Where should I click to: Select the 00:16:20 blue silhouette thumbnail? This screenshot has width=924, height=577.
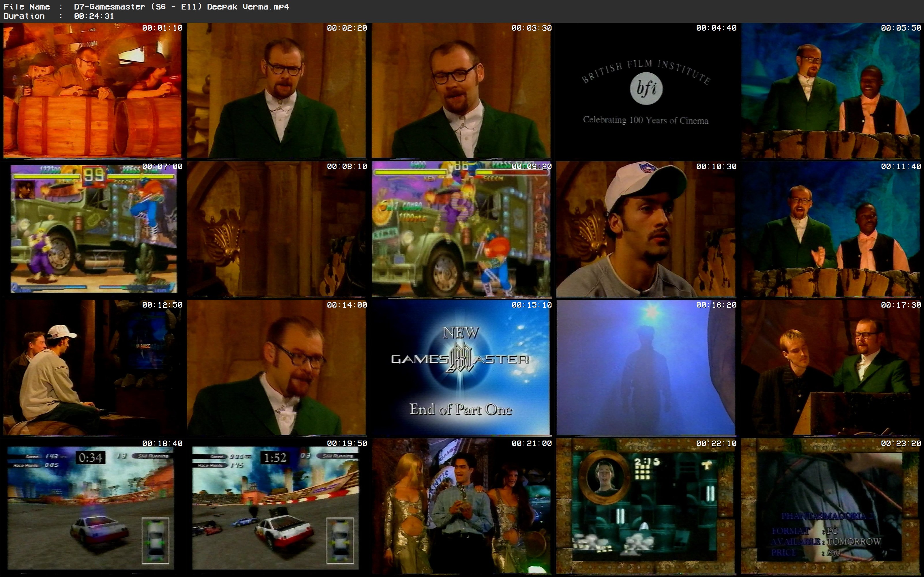point(646,368)
